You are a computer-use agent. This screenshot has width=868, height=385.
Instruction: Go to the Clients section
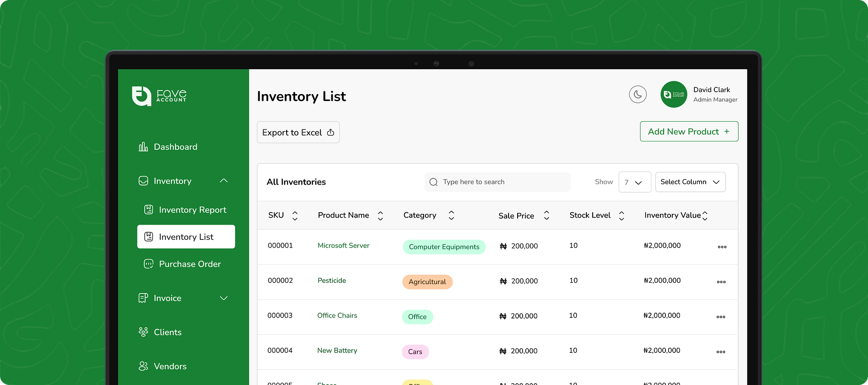pos(167,333)
